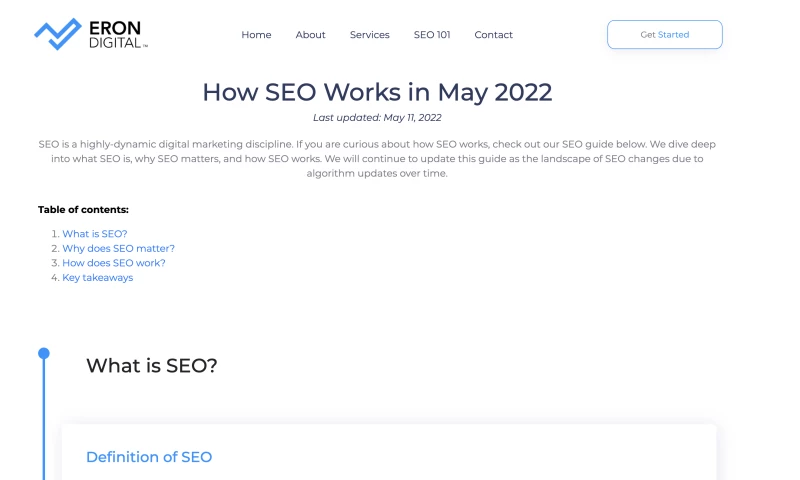800x480 pixels.
Task: Click the introductory SEO paragraph text
Action: 377,158
